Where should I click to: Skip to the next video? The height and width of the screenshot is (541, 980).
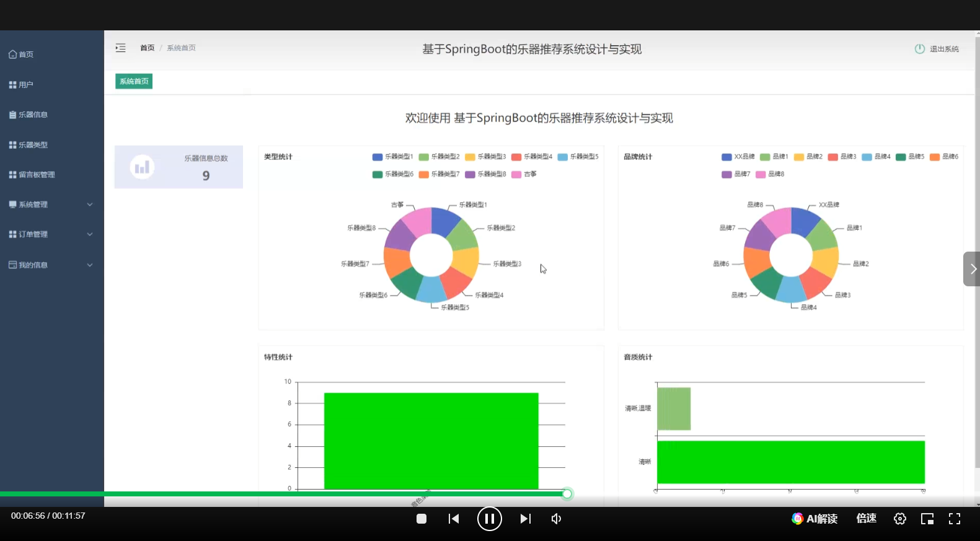525,519
